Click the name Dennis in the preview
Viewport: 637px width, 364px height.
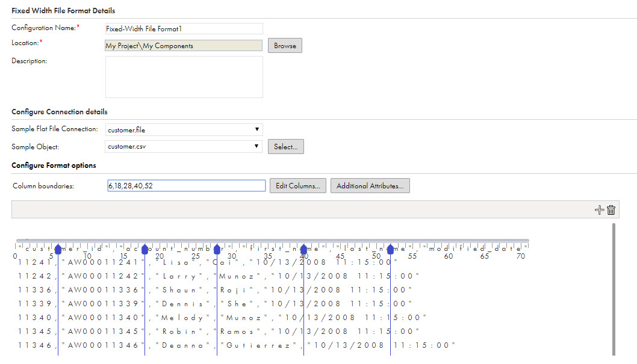(182, 304)
